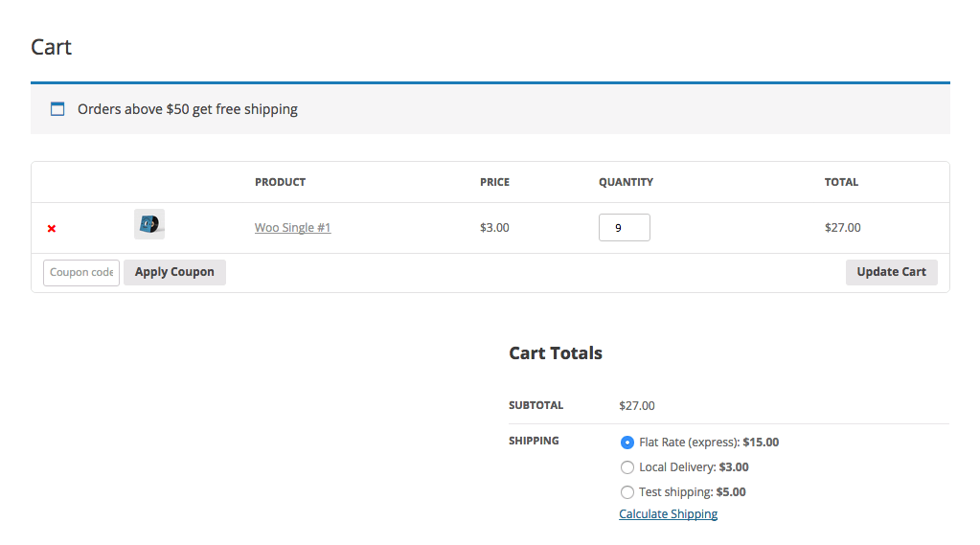This screenshot has width=980, height=545.
Task: Click the Coupon code input field
Action: [81, 272]
